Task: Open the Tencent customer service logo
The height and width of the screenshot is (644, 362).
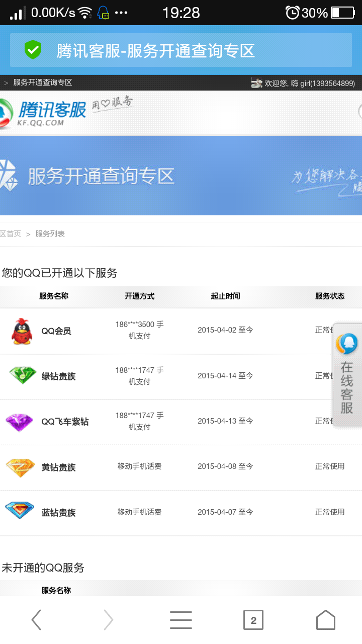Action: tap(43, 113)
